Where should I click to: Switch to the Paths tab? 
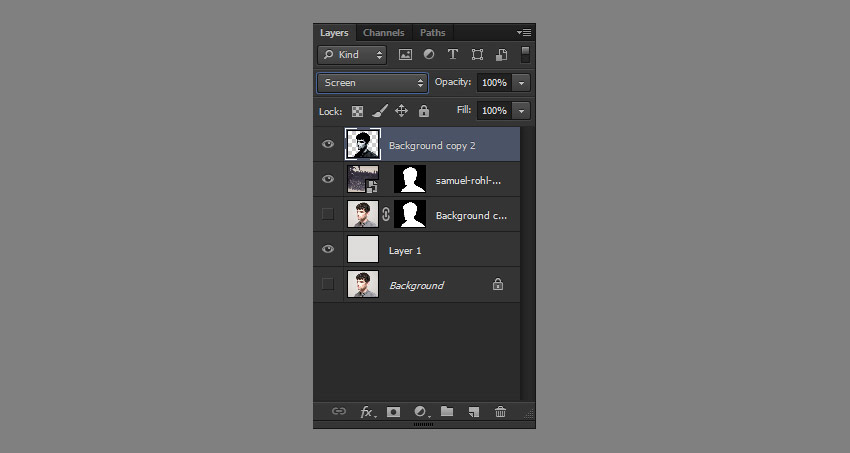coord(432,33)
